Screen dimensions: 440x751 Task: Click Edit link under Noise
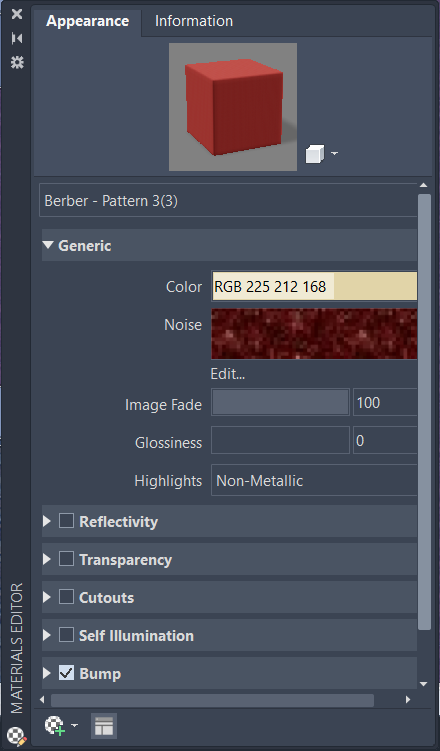[227, 374]
